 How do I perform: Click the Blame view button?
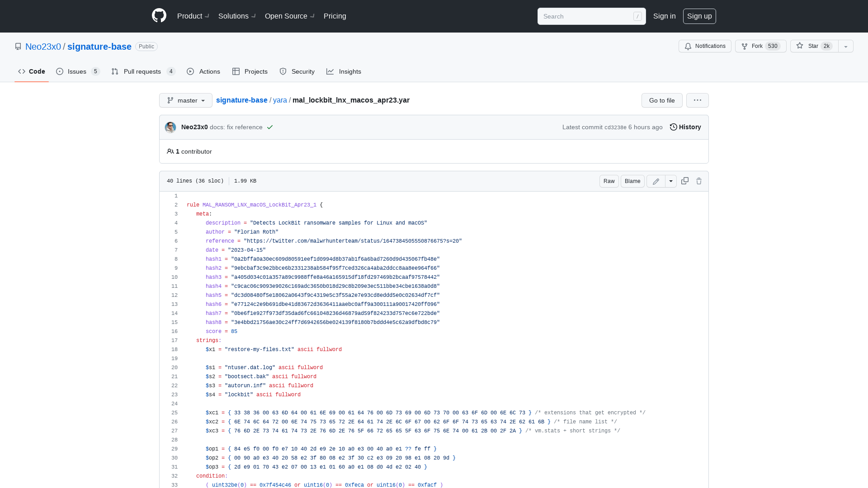(x=632, y=181)
